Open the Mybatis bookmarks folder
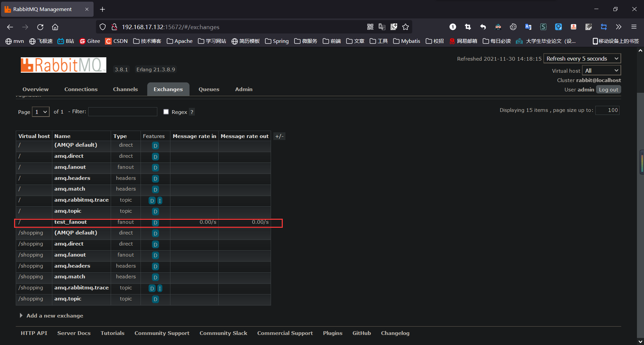 coord(407,41)
